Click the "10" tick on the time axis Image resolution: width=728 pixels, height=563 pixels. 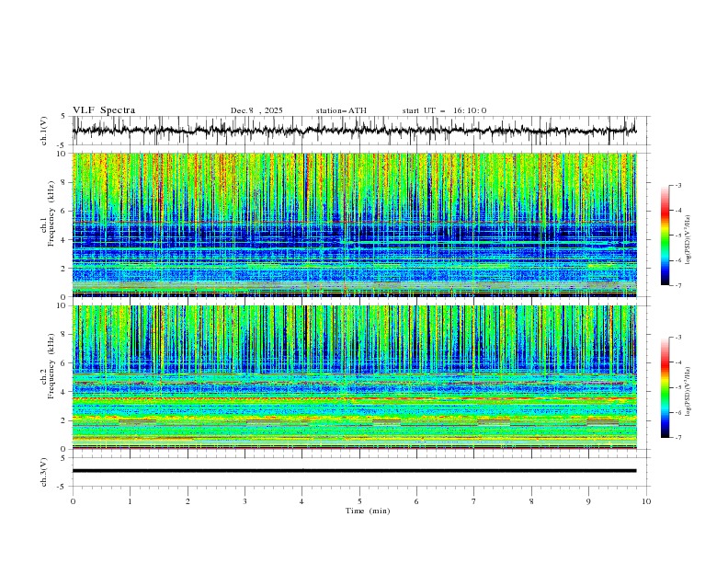coord(646,501)
